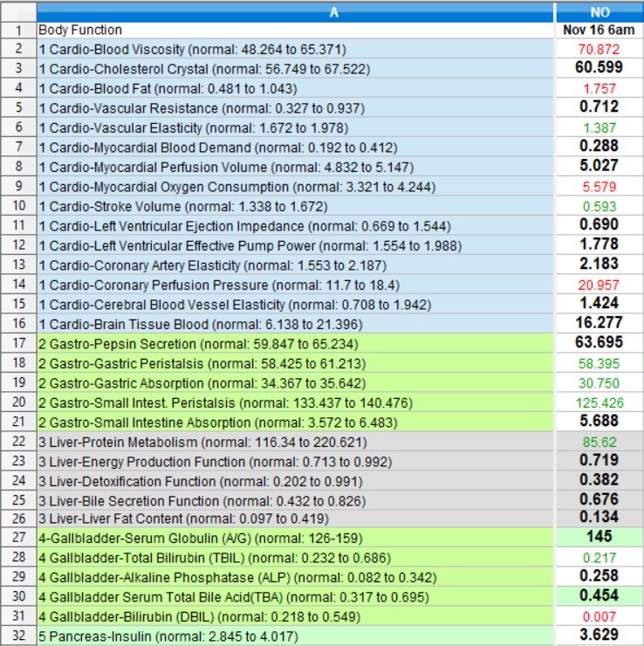Select the Body Function cell
644x646 pixels.
[295, 31]
